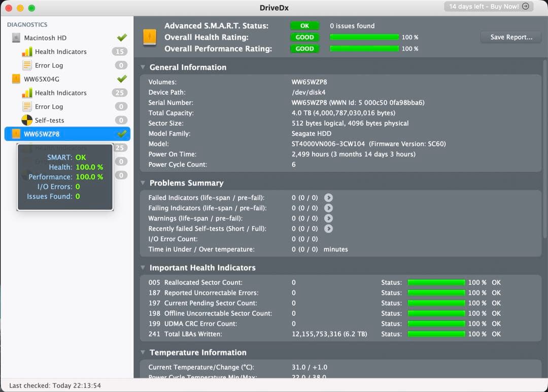548x392 pixels.
Task: Click the Reallocated Sector Count status bar
Action: point(436,282)
